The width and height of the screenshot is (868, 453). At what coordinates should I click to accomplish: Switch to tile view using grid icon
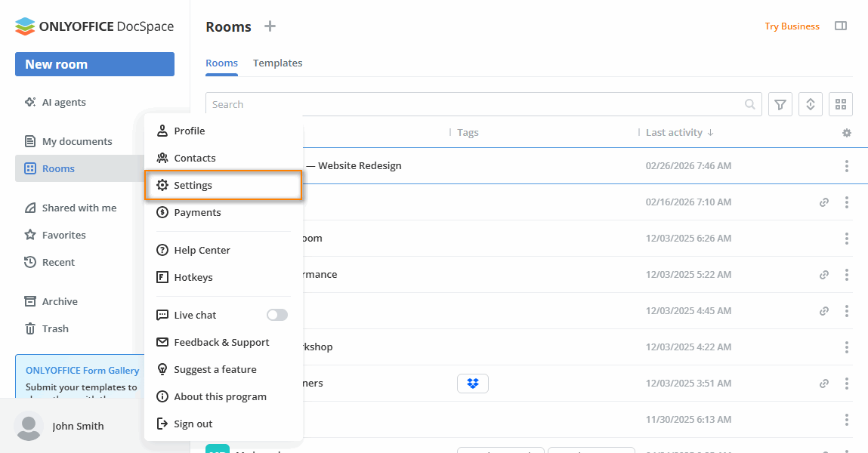click(840, 103)
